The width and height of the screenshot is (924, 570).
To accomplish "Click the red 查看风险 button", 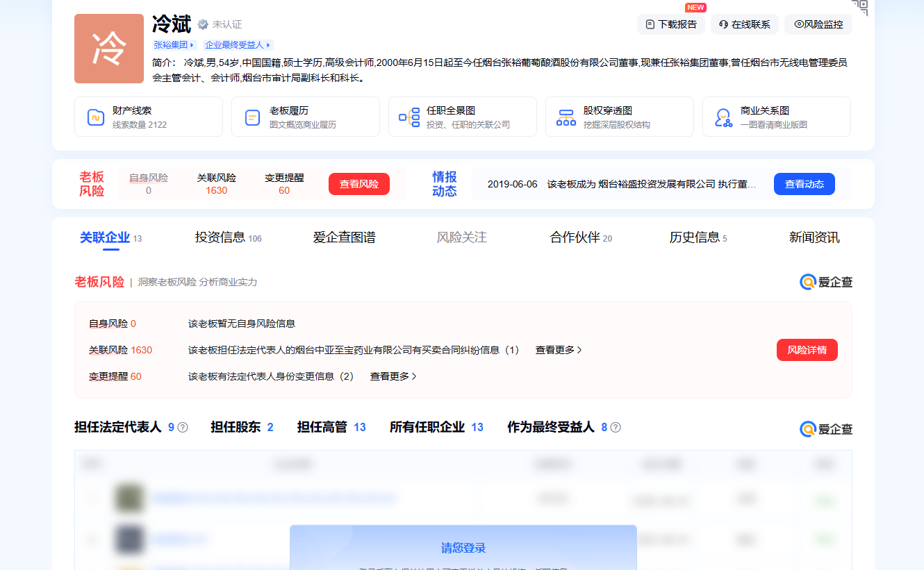I will (x=359, y=184).
